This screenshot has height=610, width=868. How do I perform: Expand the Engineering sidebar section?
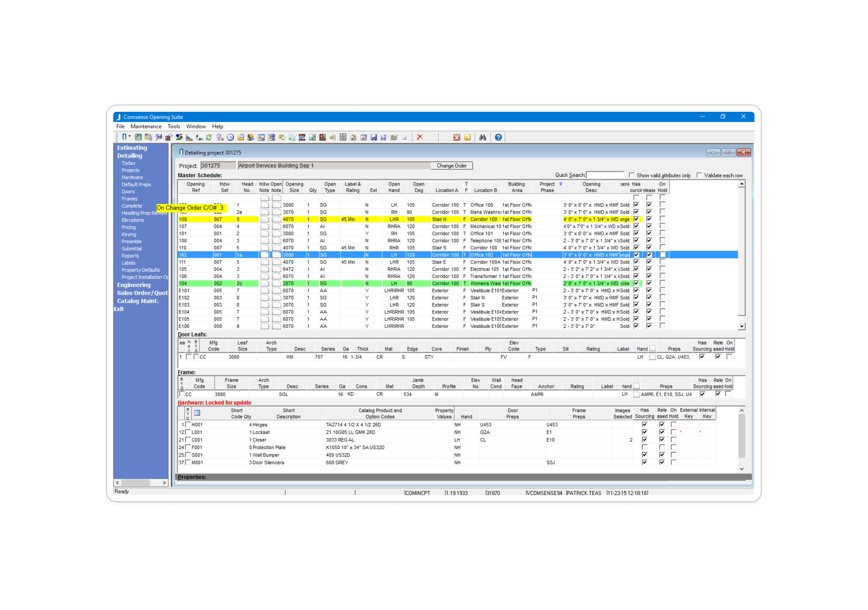[x=134, y=285]
